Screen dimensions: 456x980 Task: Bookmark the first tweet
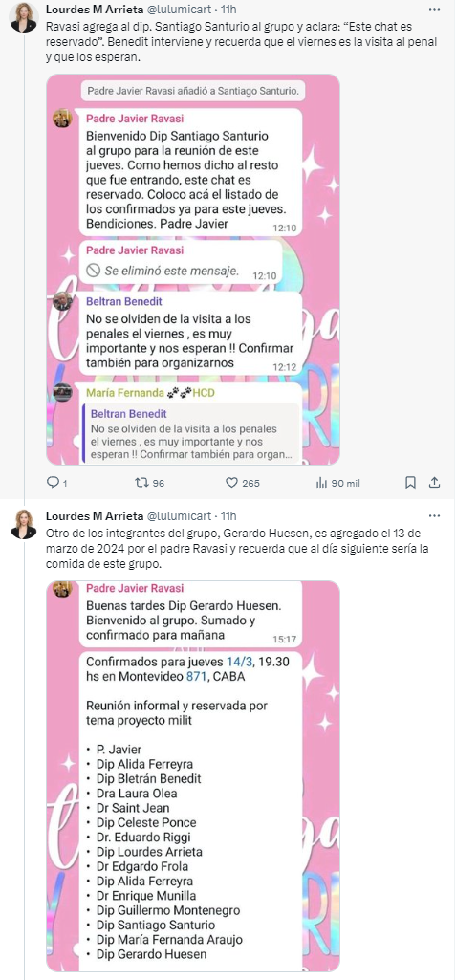(x=410, y=483)
